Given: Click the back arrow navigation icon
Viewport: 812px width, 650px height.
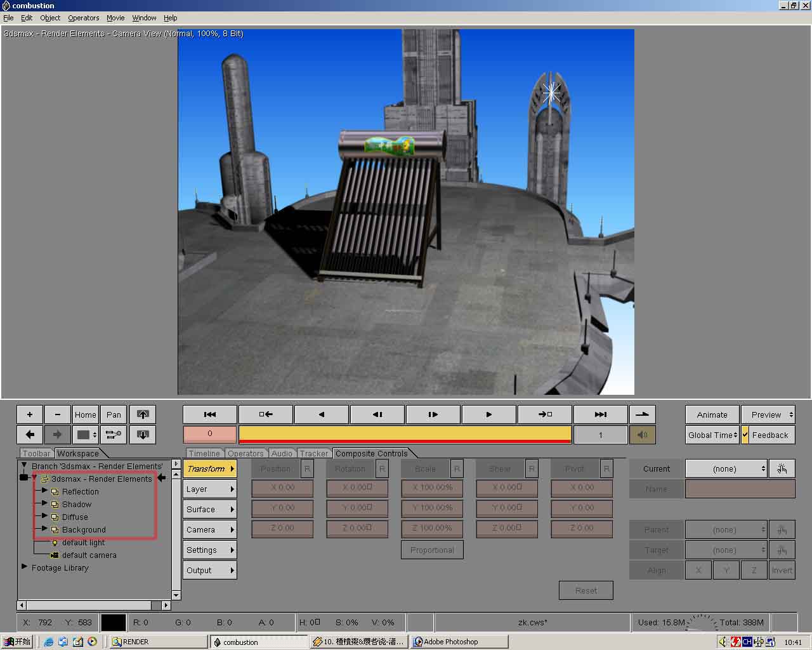Looking at the screenshot, I should (x=30, y=435).
